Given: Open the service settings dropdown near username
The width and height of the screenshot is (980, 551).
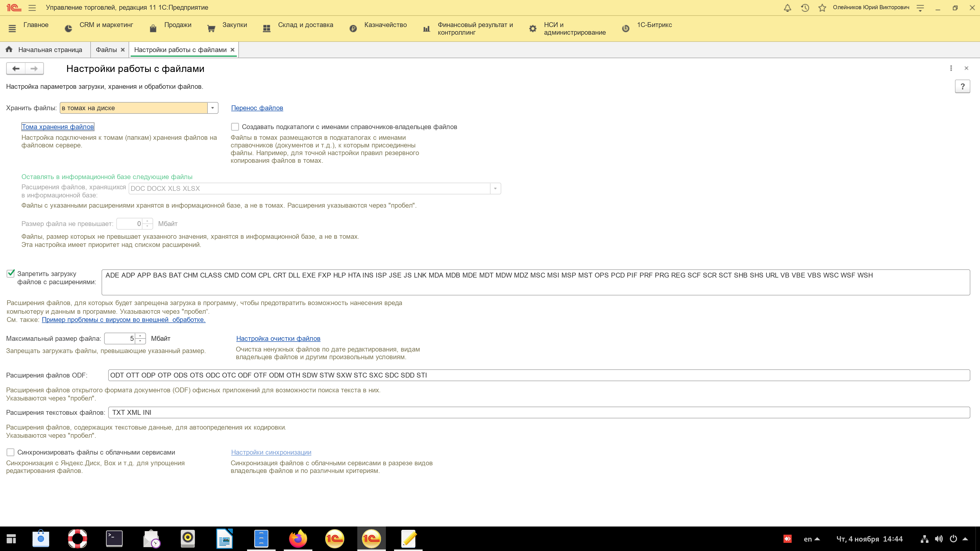Looking at the screenshot, I should click(x=920, y=8).
